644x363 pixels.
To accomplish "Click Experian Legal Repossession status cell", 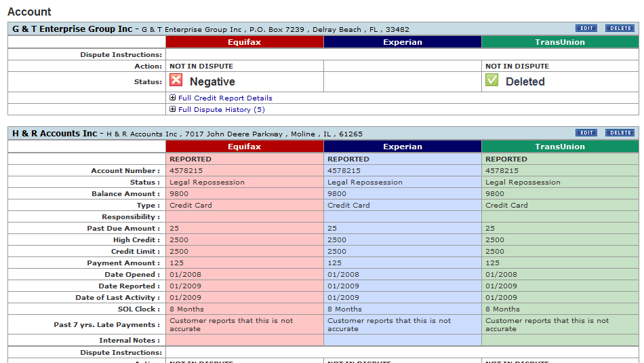I will [403, 182].
